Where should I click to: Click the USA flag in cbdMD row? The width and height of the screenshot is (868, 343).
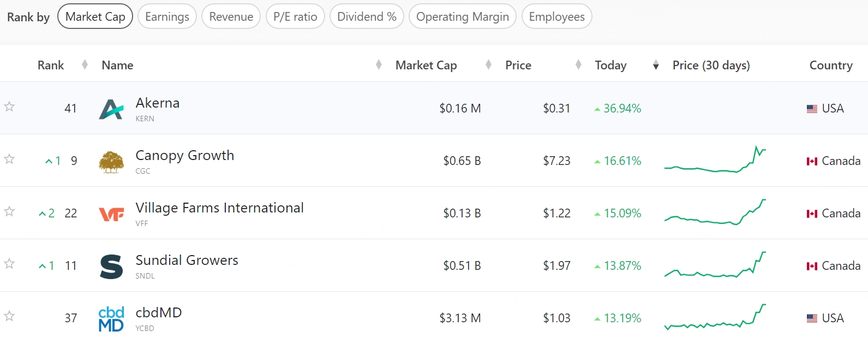(812, 318)
